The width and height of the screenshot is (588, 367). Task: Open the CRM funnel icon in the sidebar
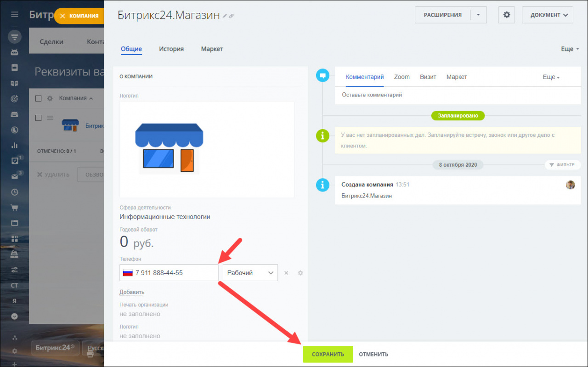[x=15, y=37]
